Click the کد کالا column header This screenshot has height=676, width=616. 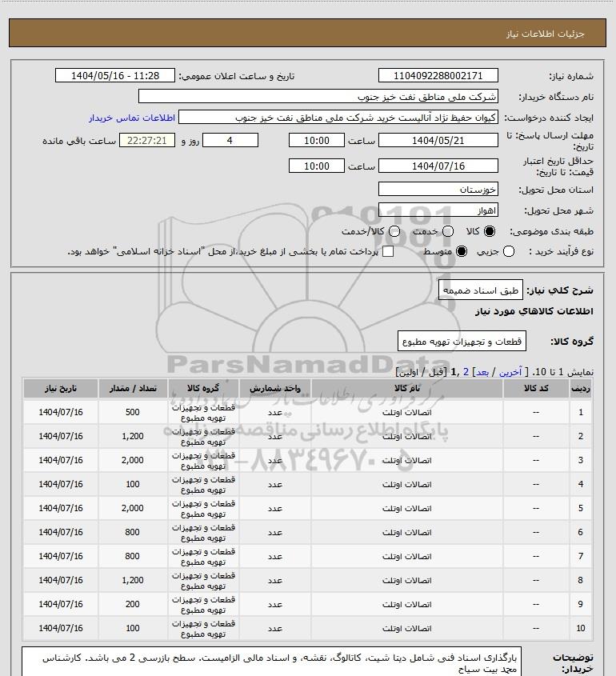pyautogui.click(x=536, y=388)
